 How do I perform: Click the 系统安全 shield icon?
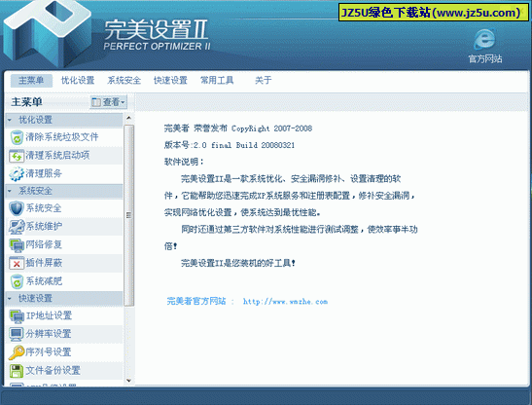coord(17,208)
